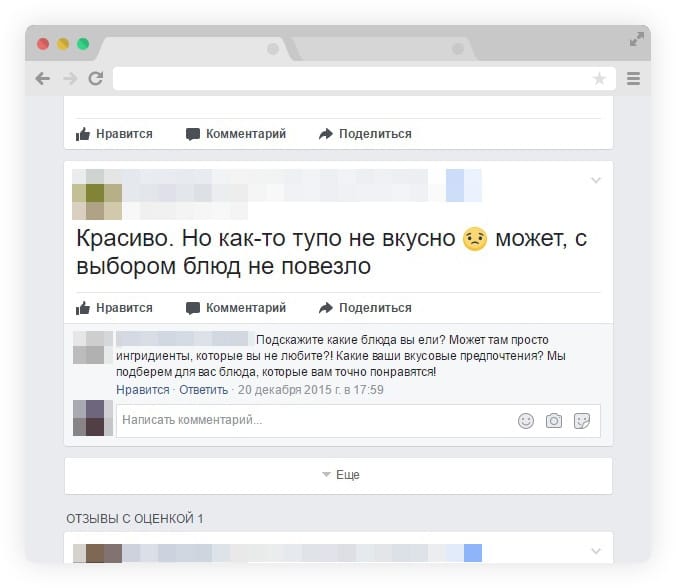Click the browser address bar

[350, 78]
